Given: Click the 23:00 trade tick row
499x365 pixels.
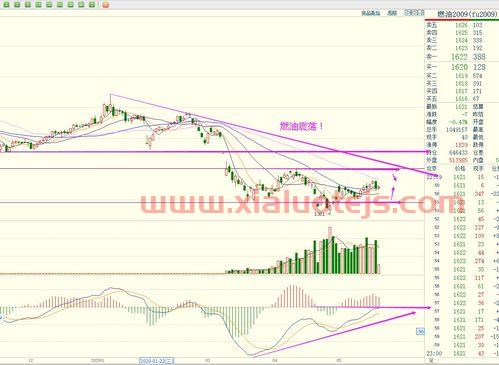Looking at the screenshot, I should coord(462,353).
